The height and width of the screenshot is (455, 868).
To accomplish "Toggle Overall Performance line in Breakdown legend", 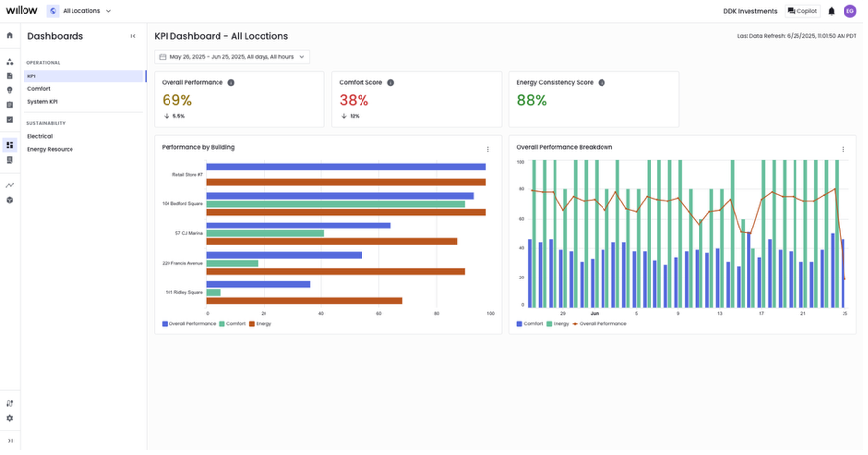I will (599, 324).
